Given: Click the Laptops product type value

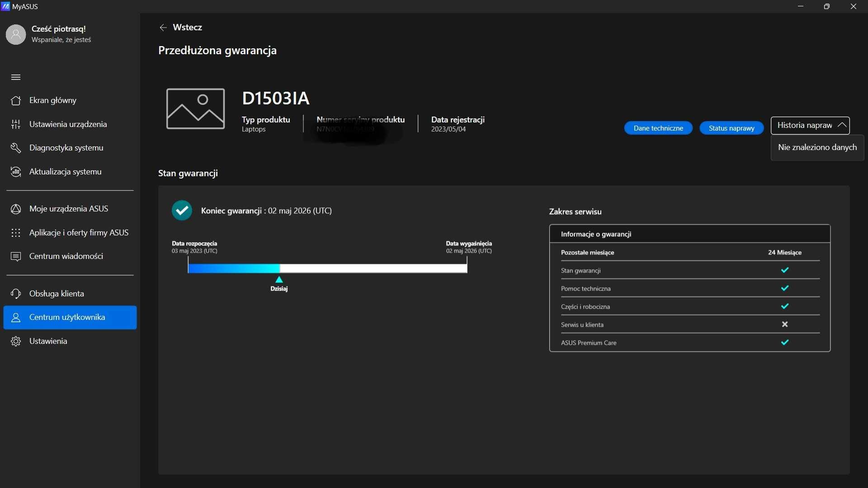Looking at the screenshot, I should 254,129.
